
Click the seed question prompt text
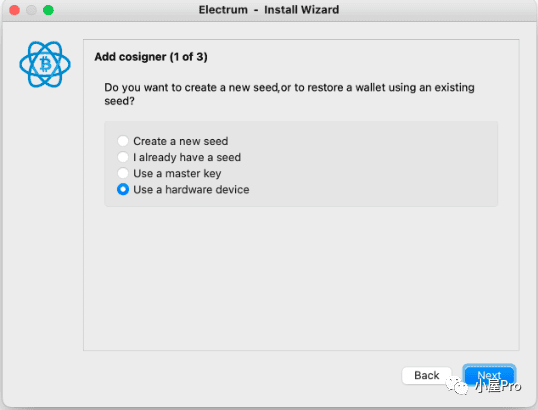click(289, 94)
